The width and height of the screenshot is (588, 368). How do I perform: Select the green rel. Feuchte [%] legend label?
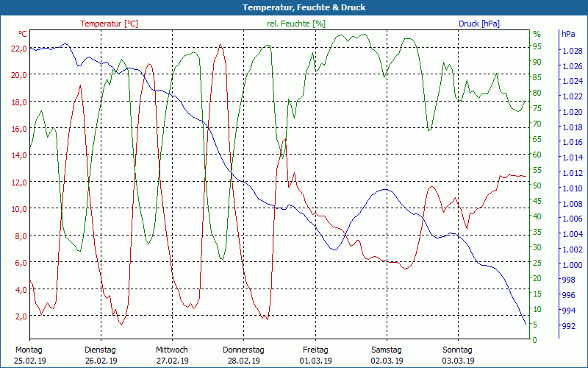pyautogui.click(x=296, y=24)
